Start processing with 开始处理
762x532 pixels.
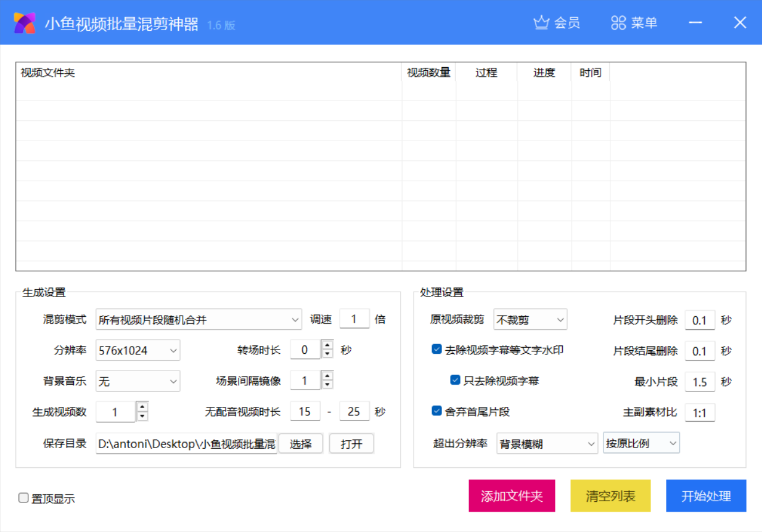pyautogui.click(x=706, y=496)
